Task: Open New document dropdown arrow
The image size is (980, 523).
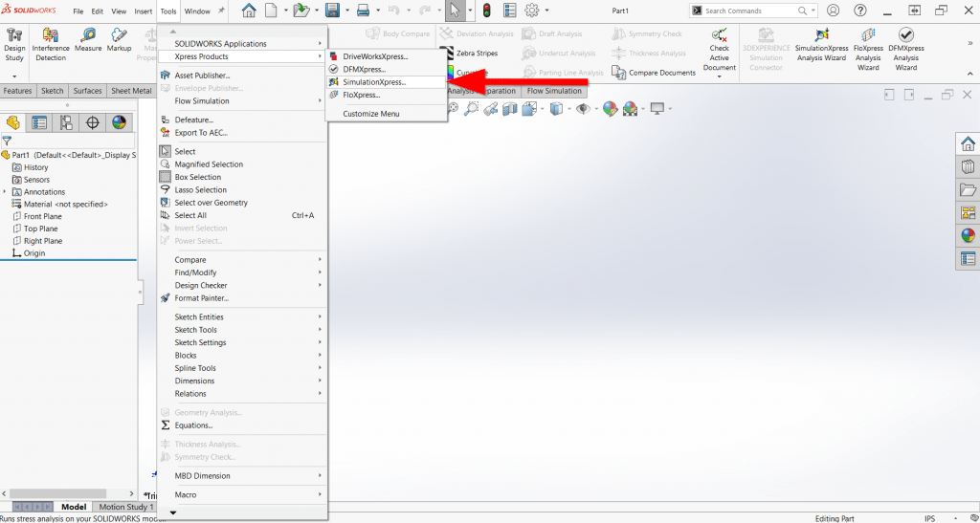Action: tap(285, 11)
